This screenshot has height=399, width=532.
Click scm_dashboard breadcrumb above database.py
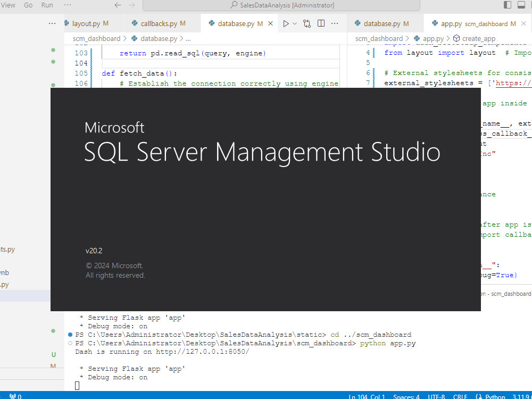pos(96,39)
